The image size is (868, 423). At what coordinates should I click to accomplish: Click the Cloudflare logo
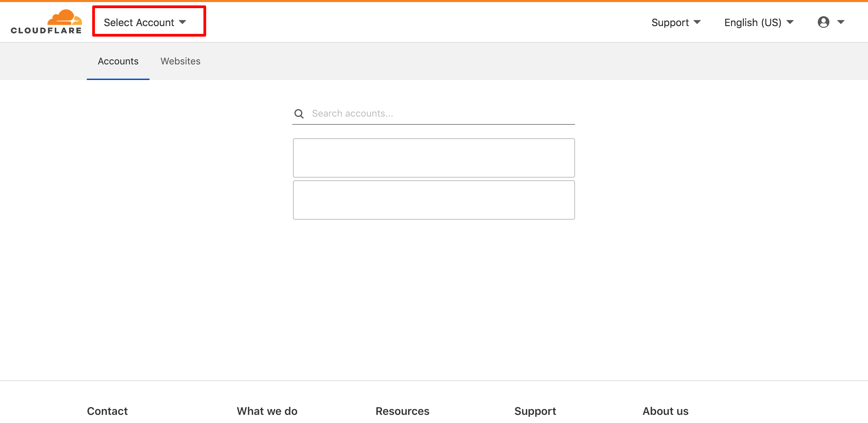coord(46,22)
